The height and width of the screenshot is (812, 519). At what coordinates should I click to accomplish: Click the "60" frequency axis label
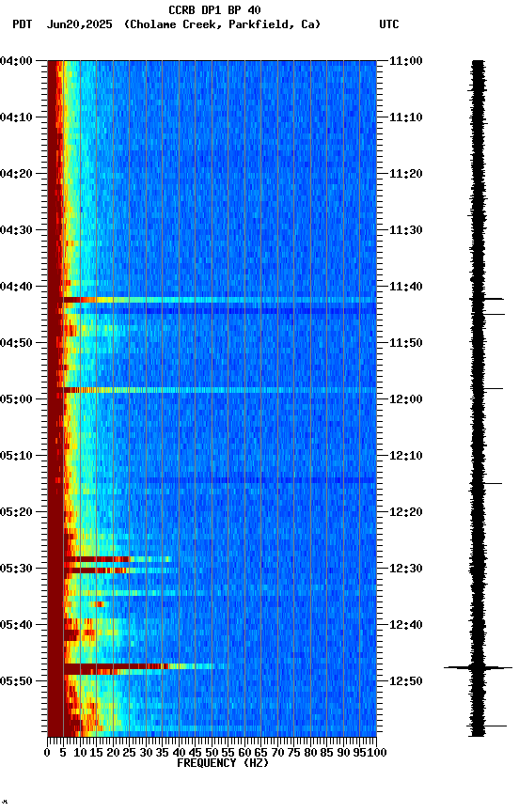244,753
